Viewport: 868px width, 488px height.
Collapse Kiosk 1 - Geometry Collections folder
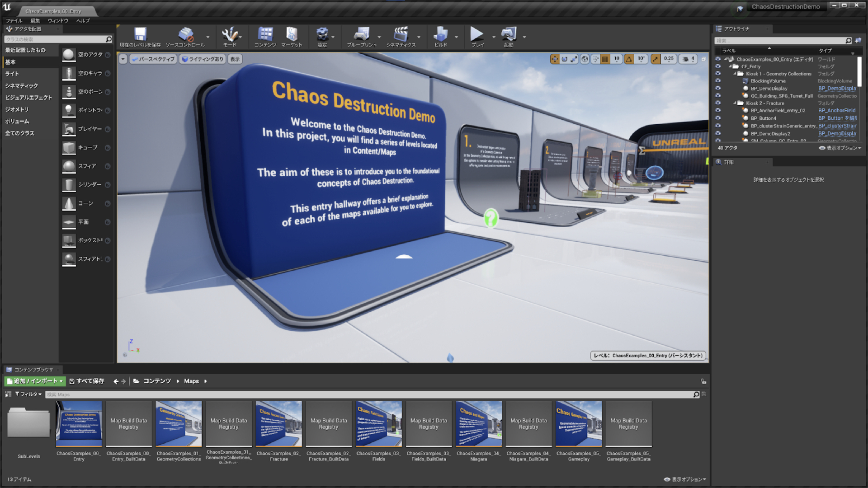click(735, 74)
